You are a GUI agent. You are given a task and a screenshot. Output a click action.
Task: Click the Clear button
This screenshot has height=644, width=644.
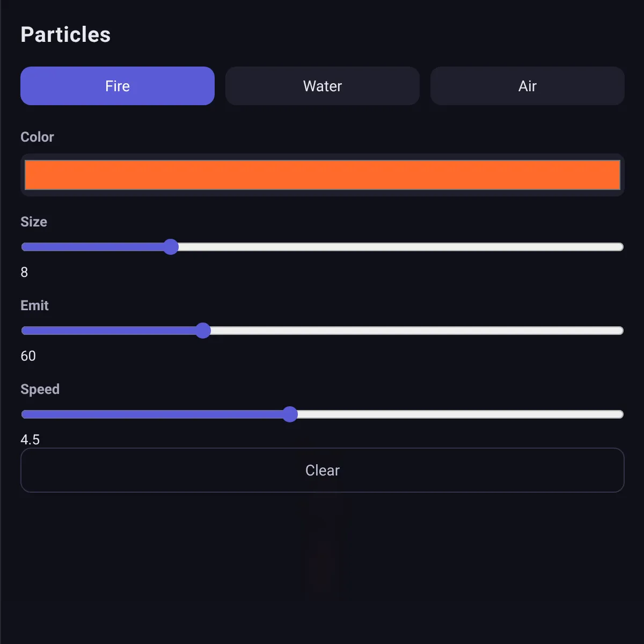click(323, 470)
